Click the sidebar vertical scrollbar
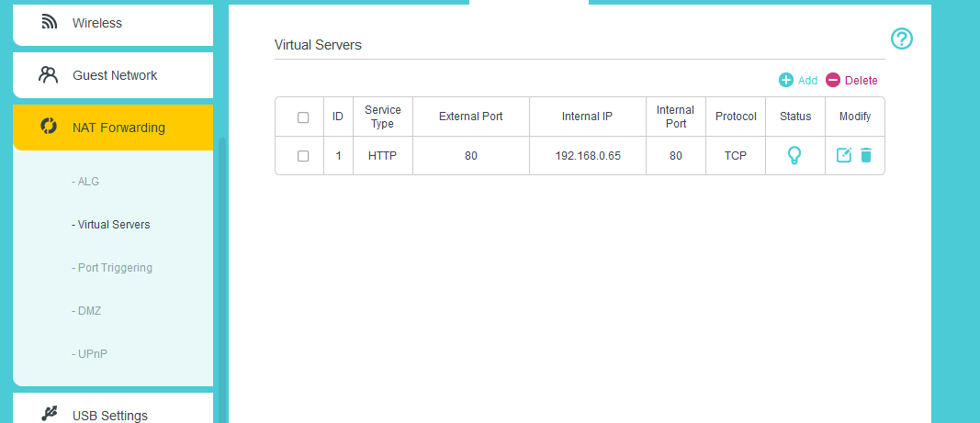The image size is (980, 423). [220, 275]
